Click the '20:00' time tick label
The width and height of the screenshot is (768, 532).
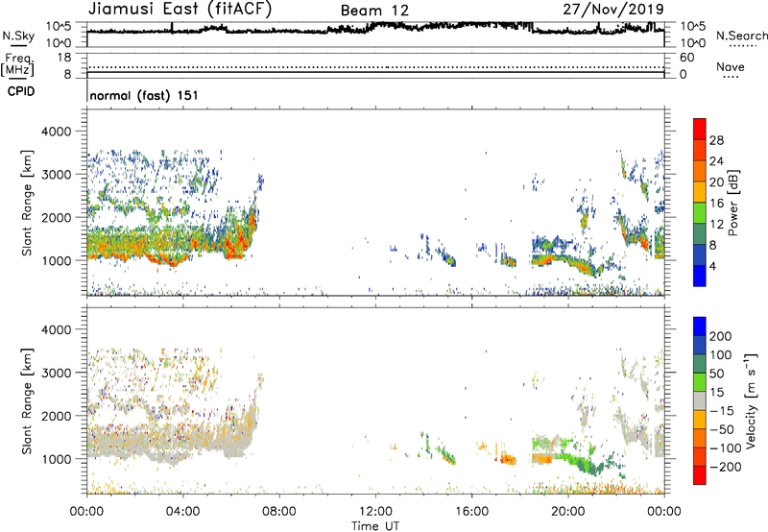pyautogui.click(x=567, y=511)
